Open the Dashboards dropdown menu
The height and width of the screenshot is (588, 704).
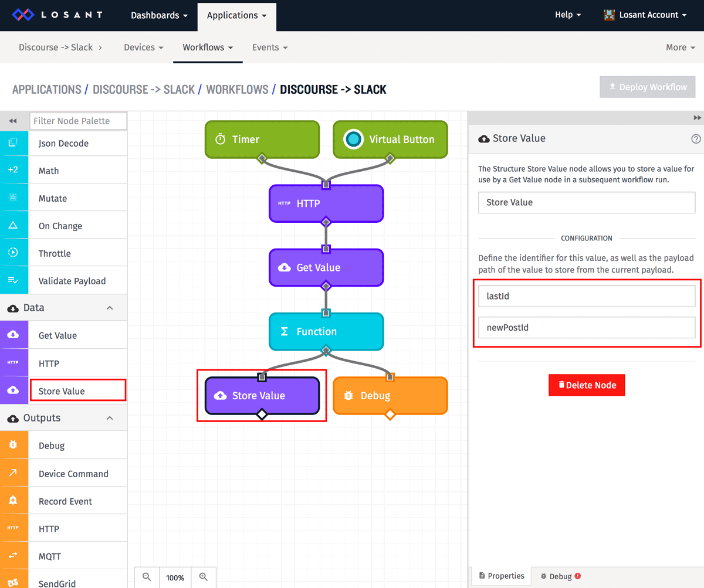159,15
